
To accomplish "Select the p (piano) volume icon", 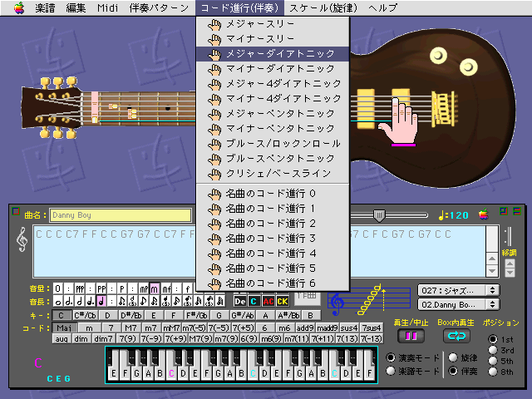I will [x=122, y=288].
